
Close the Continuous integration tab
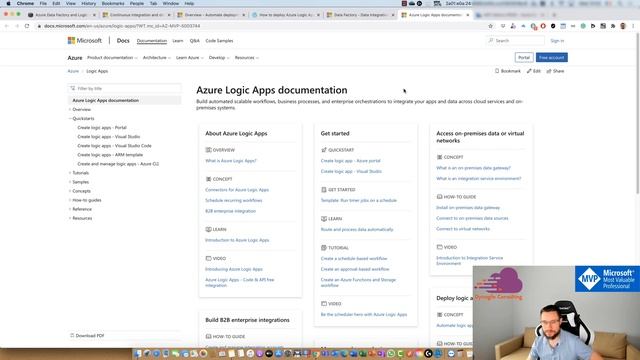[x=169, y=15]
